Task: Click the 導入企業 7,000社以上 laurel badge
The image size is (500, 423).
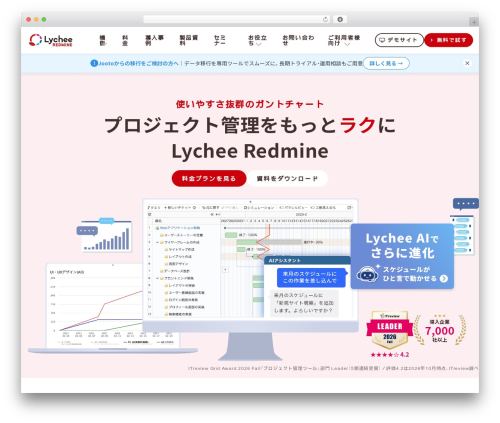Action: 440,330
